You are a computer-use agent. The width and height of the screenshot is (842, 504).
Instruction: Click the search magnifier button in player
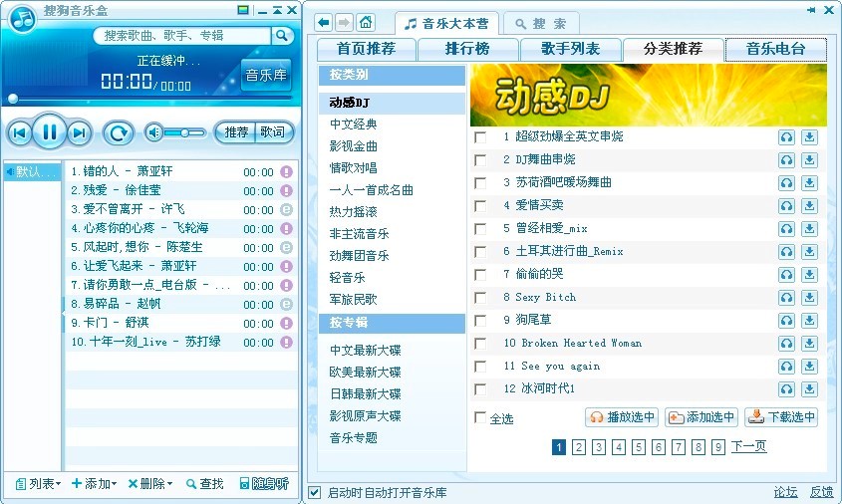tap(281, 36)
